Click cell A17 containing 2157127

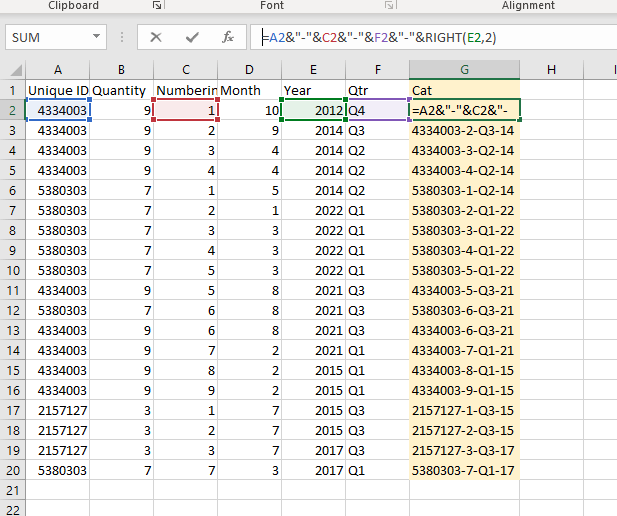coord(58,411)
